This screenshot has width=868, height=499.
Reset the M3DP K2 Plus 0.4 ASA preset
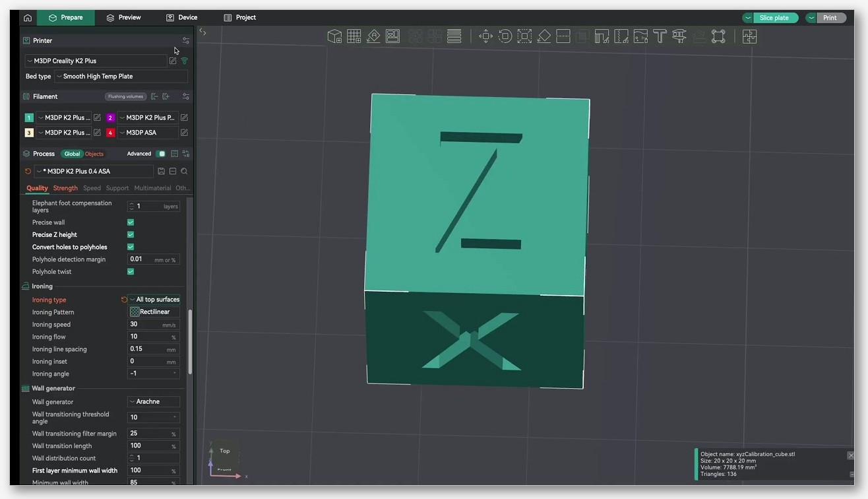click(28, 171)
